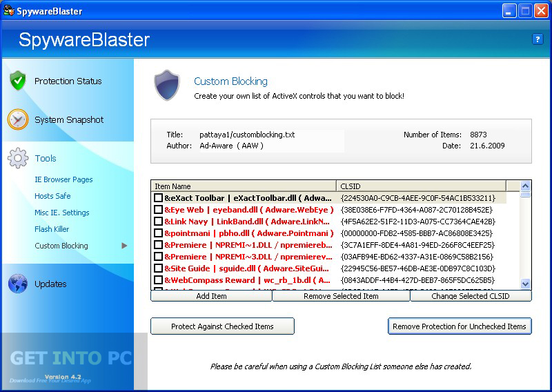Click Protect Against Checked Items button
The width and height of the screenshot is (552, 392).
(x=222, y=326)
